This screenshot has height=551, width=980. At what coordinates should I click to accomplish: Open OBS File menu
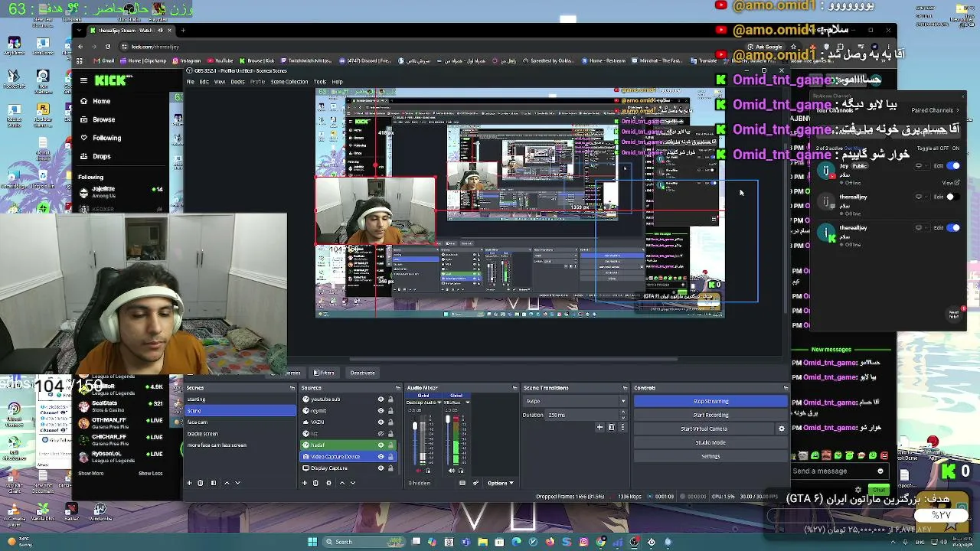pyautogui.click(x=191, y=82)
